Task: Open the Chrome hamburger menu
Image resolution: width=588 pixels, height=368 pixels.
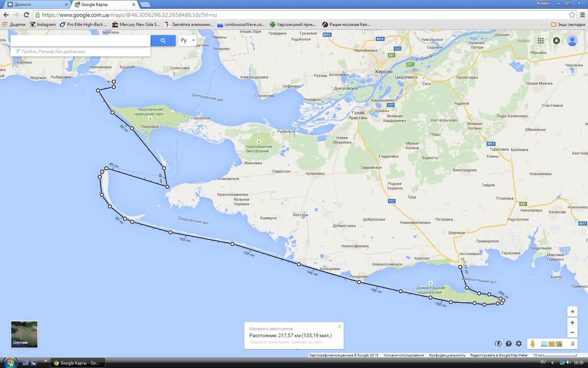Action: tap(582, 15)
